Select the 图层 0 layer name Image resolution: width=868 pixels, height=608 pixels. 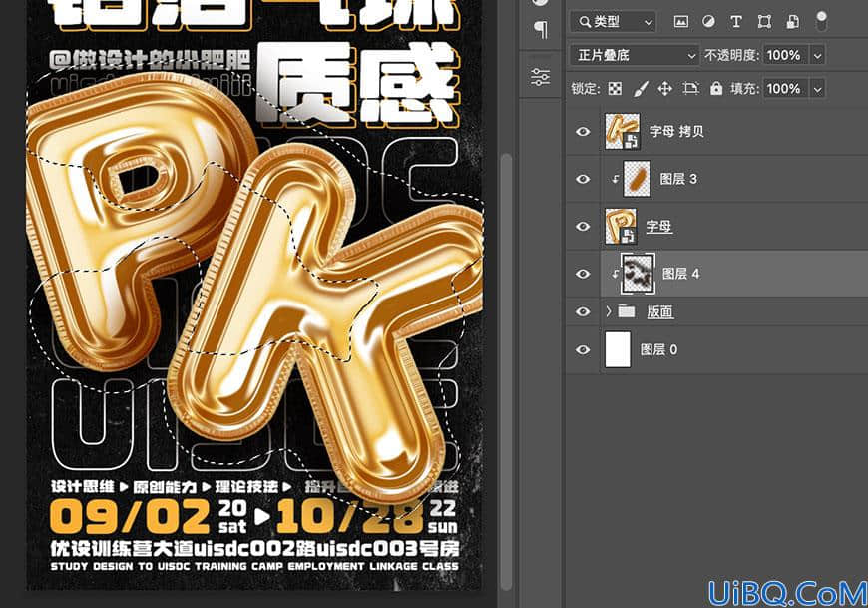pos(658,350)
